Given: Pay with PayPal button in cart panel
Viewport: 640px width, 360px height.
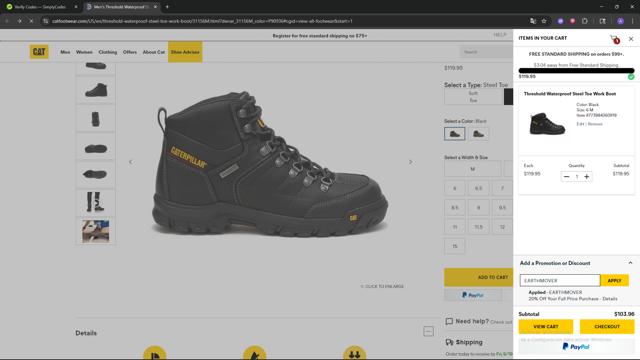Looking at the screenshot, I should pyautogui.click(x=576, y=347).
